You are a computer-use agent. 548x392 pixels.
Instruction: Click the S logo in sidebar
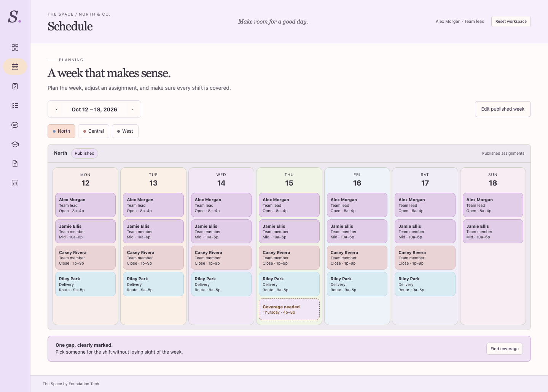click(x=14, y=17)
